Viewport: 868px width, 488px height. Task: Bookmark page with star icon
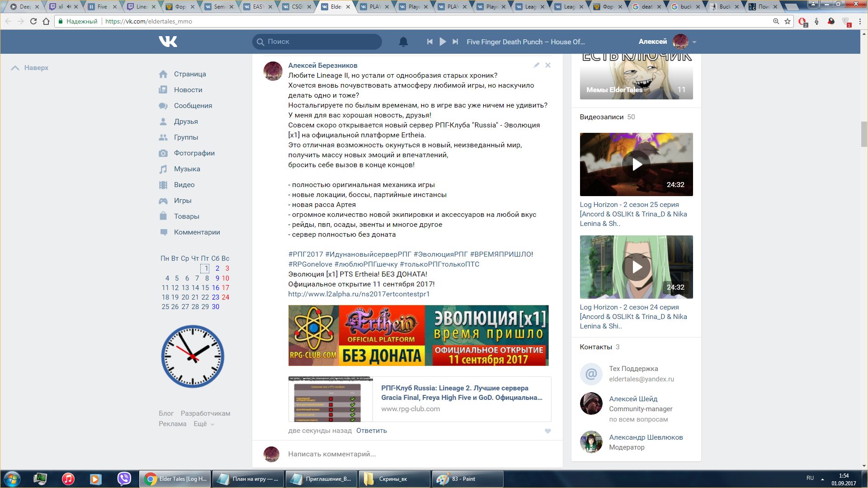point(788,21)
